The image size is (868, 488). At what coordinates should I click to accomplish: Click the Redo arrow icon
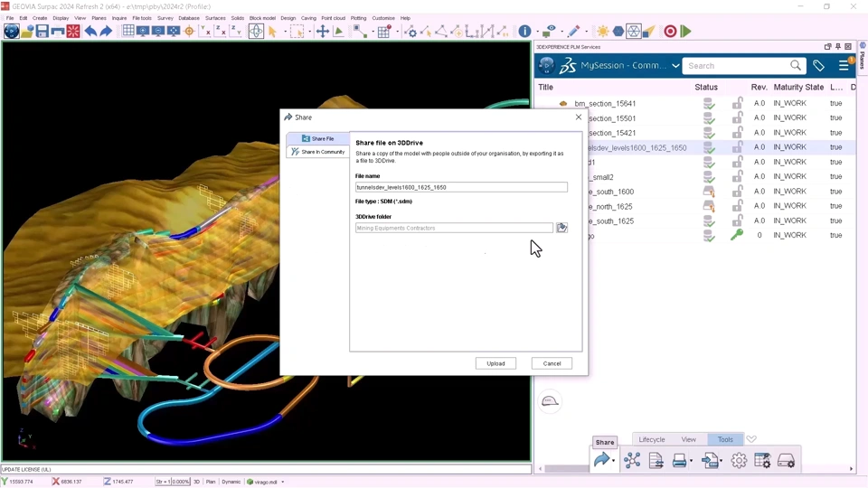click(x=106, y=31)
